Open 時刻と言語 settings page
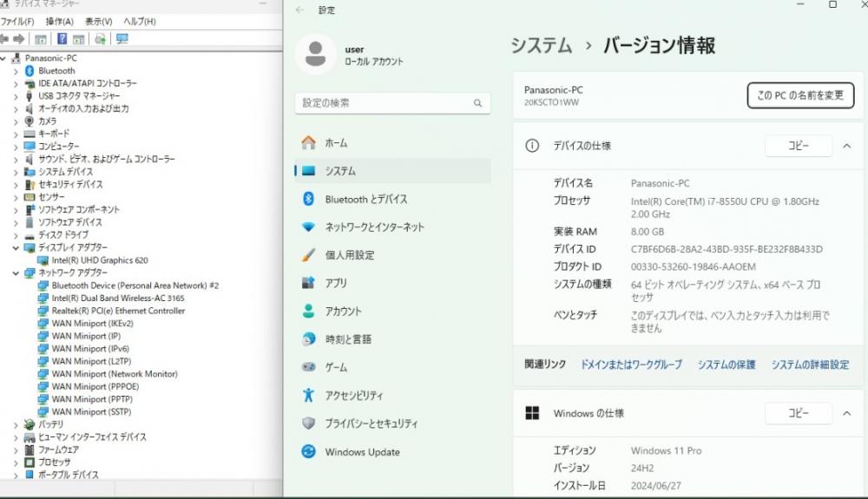 pyautogui.click(x=392, y=339)
